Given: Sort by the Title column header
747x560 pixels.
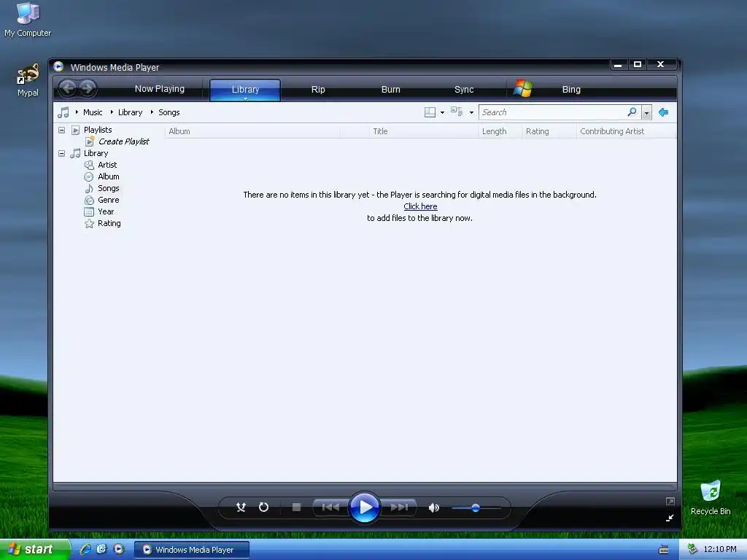Looking at the screenshot, I should (424, 131).
